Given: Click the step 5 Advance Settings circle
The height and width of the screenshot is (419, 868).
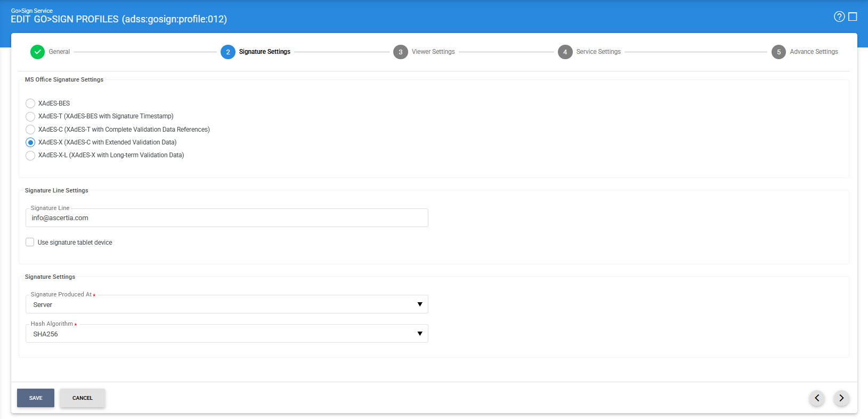Looking at the screenshot, I should (x=778, y=52).
